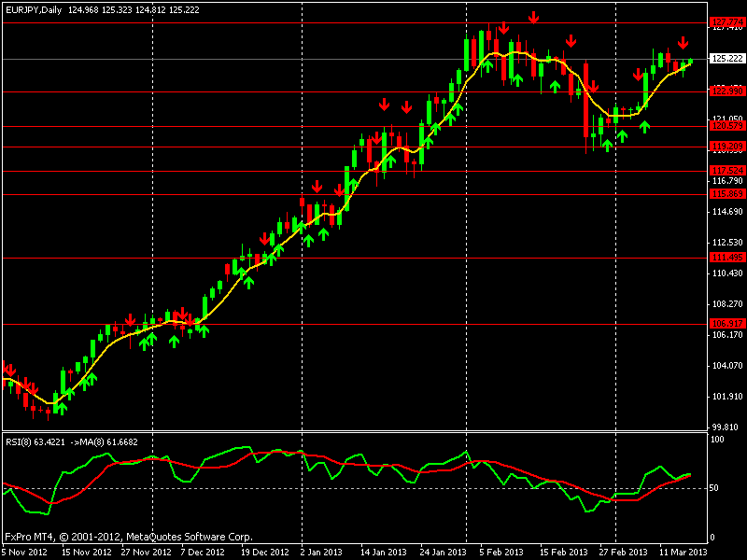Select the 120.579 red price level label

[x=727, y=126]
